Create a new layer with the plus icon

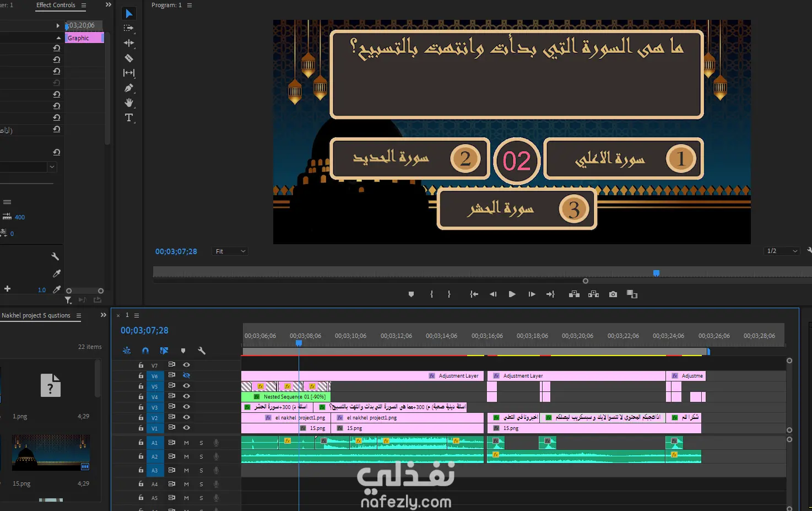click(7, 288)
